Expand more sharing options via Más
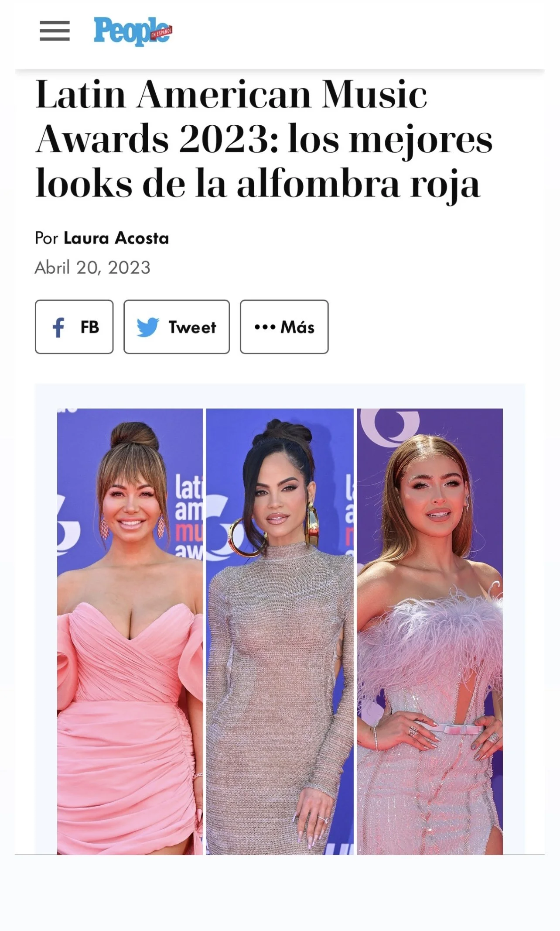The height and width of the screenshot is (931, 560). [x=284, y=326]
